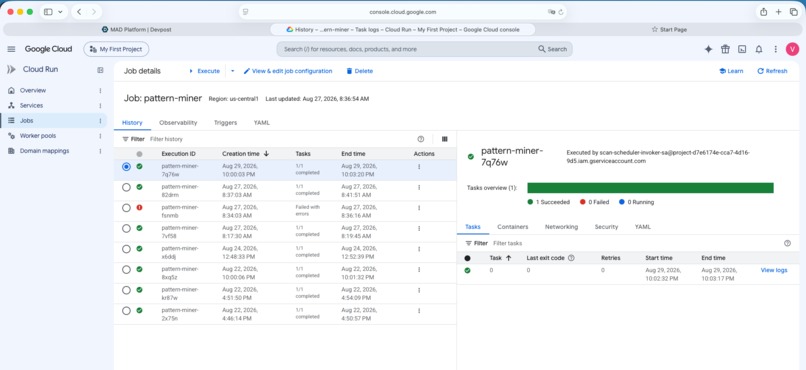This screenshot has height=370, width=806.
Task: Open the header more options menu
Action: coord(776,49)
